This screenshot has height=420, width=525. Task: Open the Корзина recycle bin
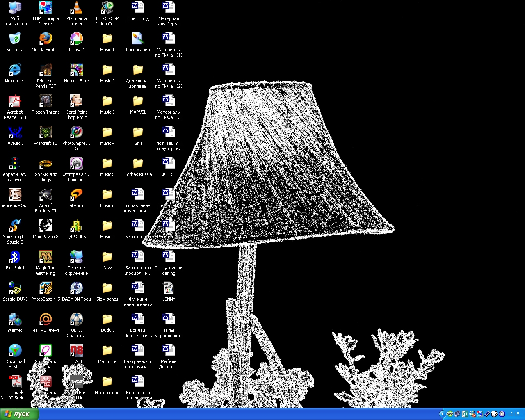[15, 39]
